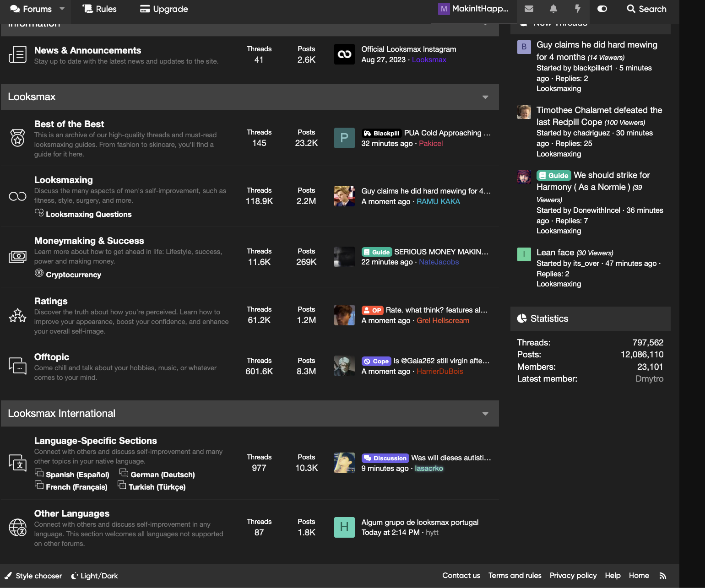Open the Turkish (Türkçe) subforum
The width and height of the screenshot is (705, 588).
point(157,487)
